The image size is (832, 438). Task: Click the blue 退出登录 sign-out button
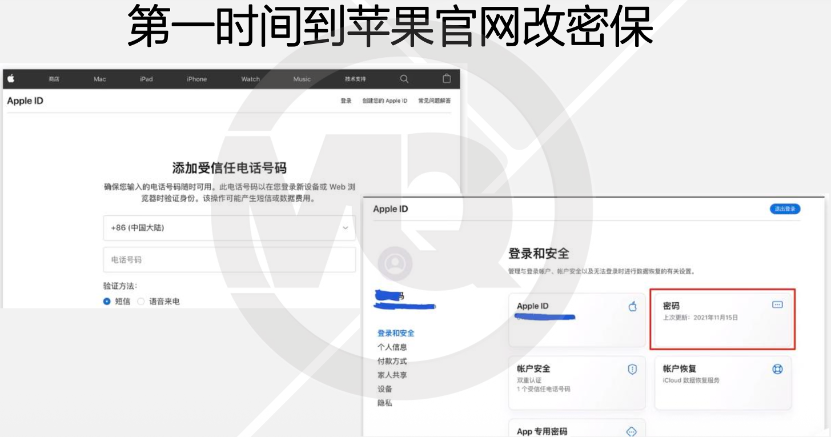(785, 209)
